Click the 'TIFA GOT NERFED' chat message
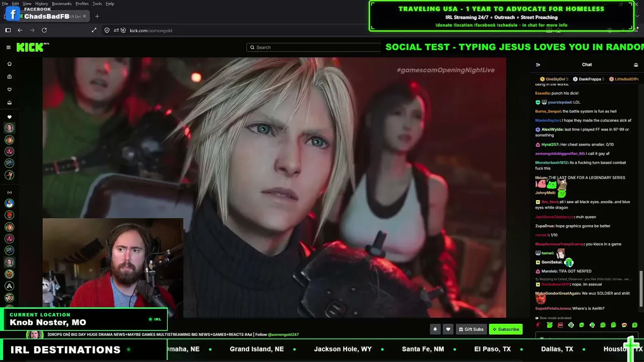 coord(575,271)
